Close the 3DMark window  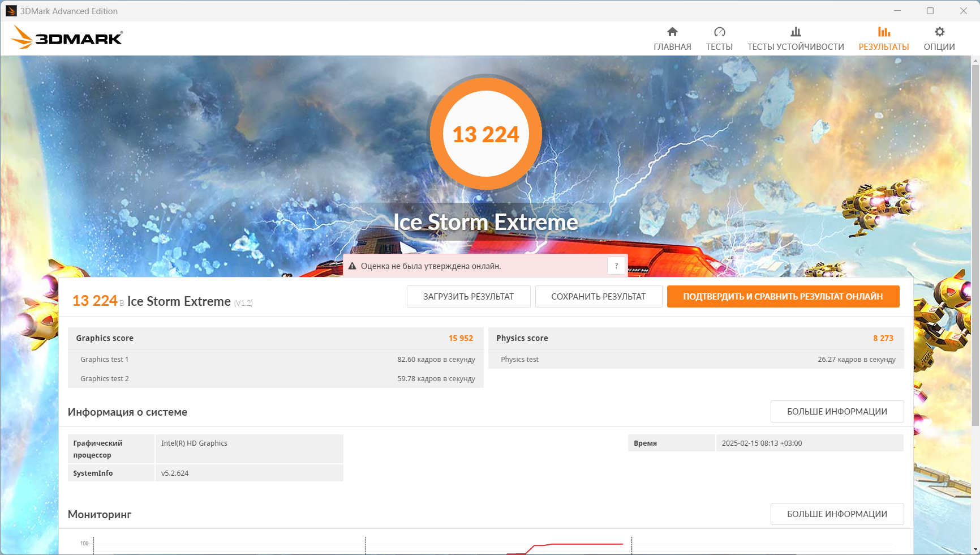(x=963, y=11)
